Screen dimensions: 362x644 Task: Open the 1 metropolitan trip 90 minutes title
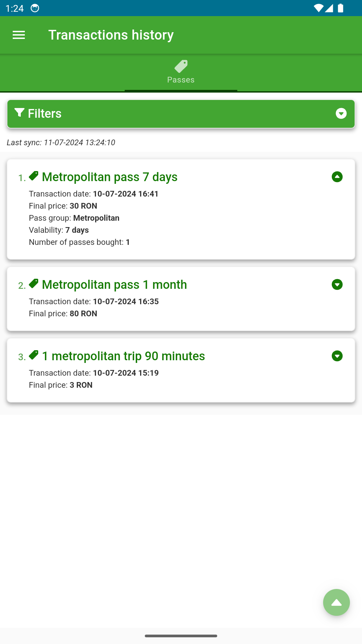pyautogui.click(x=123, y=356)
